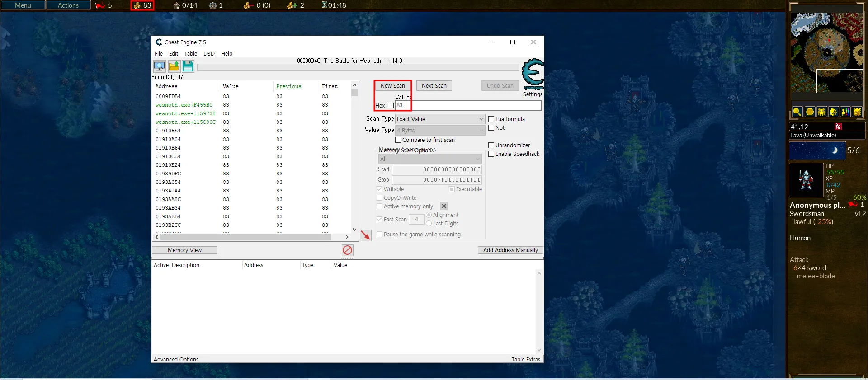Click the results list vertical scrollbar
This screenshot has height=380, width=868.
click(354, 157)
